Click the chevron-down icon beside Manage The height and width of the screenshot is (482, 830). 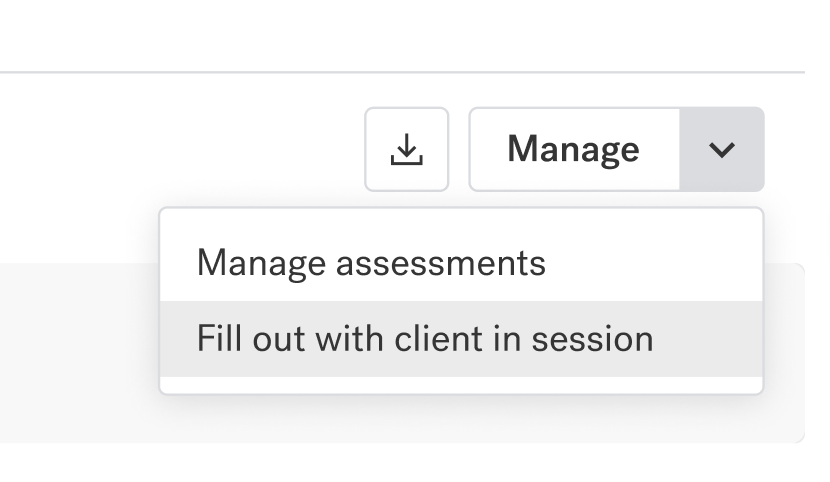pos(722,149)
